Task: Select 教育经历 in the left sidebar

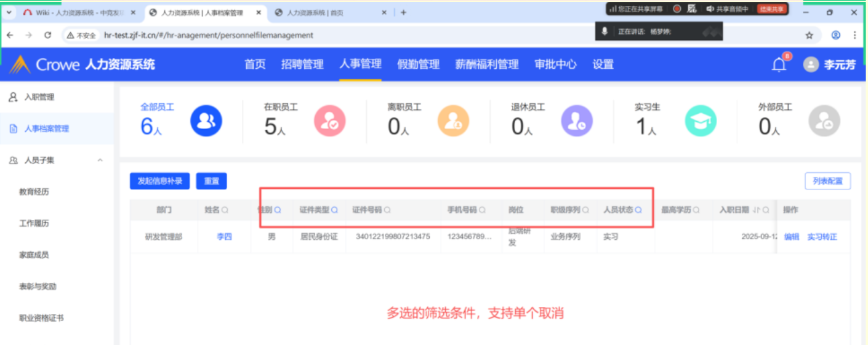Action: pyautogui.click(x=34, y=192)
